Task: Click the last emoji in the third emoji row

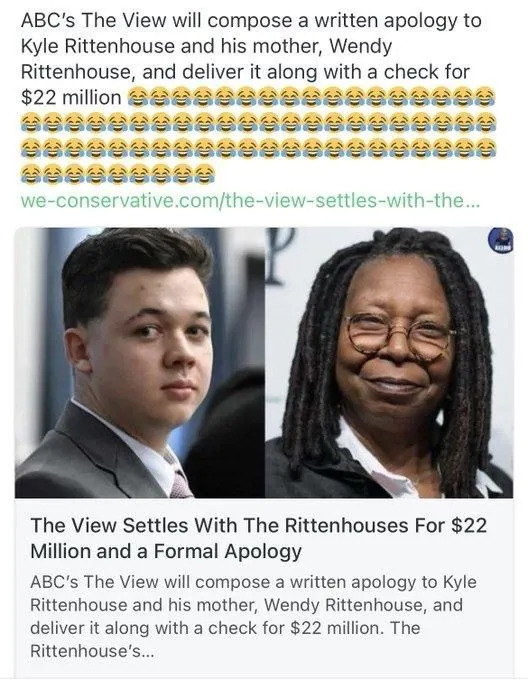Action: click(x=486, y=147)
